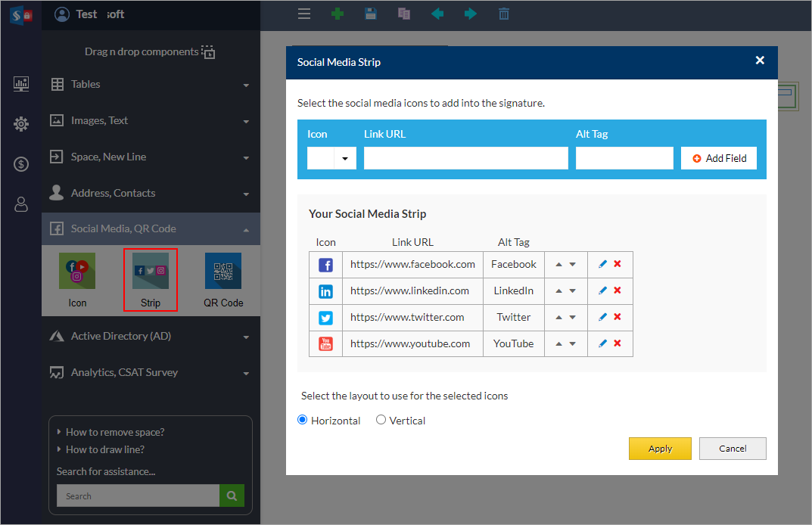The image size is (812, 525).
Task: Click the Cancel button
Action: (733, 449)
